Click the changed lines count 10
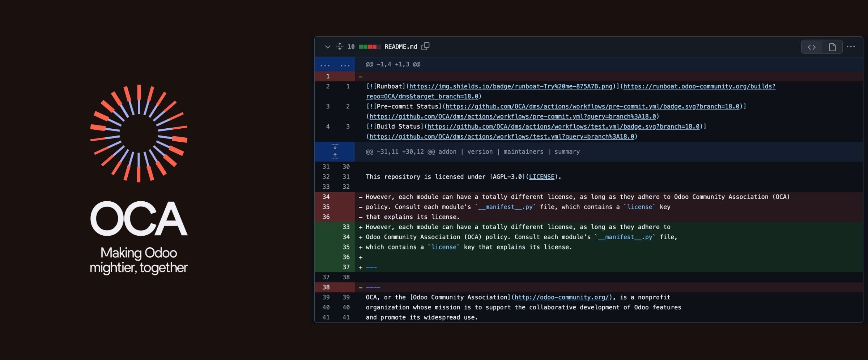The width and height of the screenshot is (868, 360). click(x=351, y=47)
